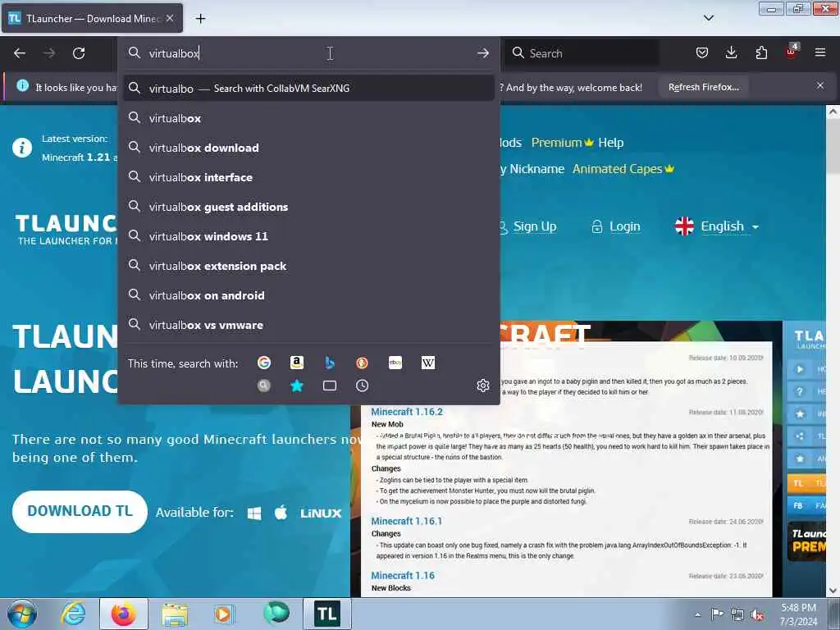
Task: Click the Refresh Firefox button
Action: tap(704, 87)
